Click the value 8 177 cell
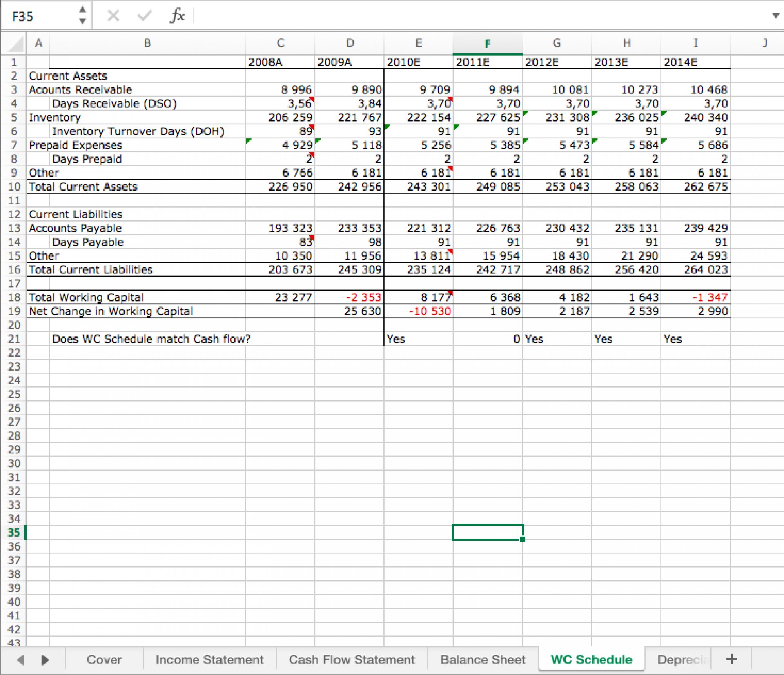Viewport: 784px width, 675px height. [419, 298]
